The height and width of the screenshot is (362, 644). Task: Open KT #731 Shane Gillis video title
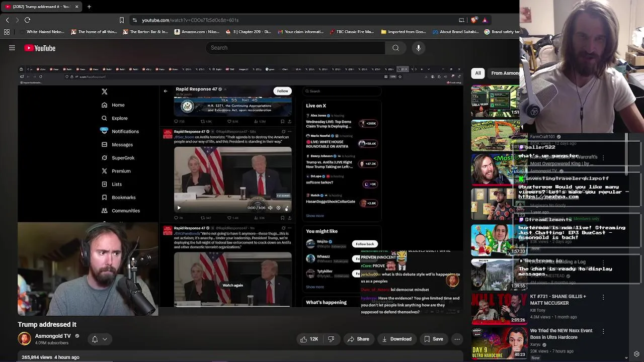pyautogui.click(x=558, y=300)
